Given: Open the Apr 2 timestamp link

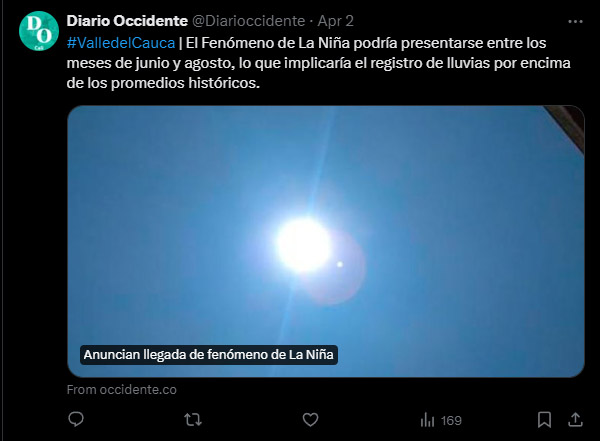Looking at the screenshot, I should (336, 21).
